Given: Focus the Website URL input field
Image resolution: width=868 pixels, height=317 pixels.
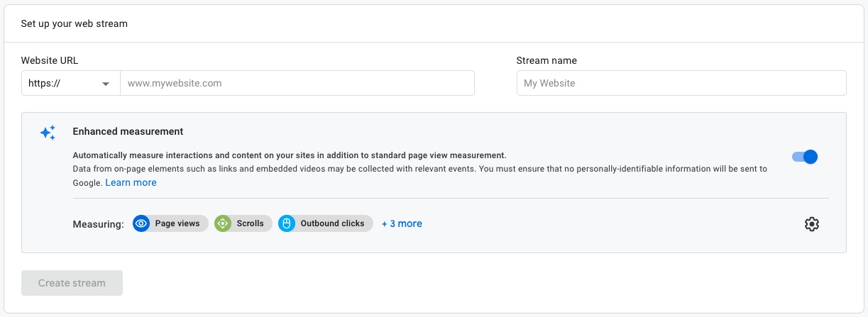Looking at the screenshot, I should point(297,83).
